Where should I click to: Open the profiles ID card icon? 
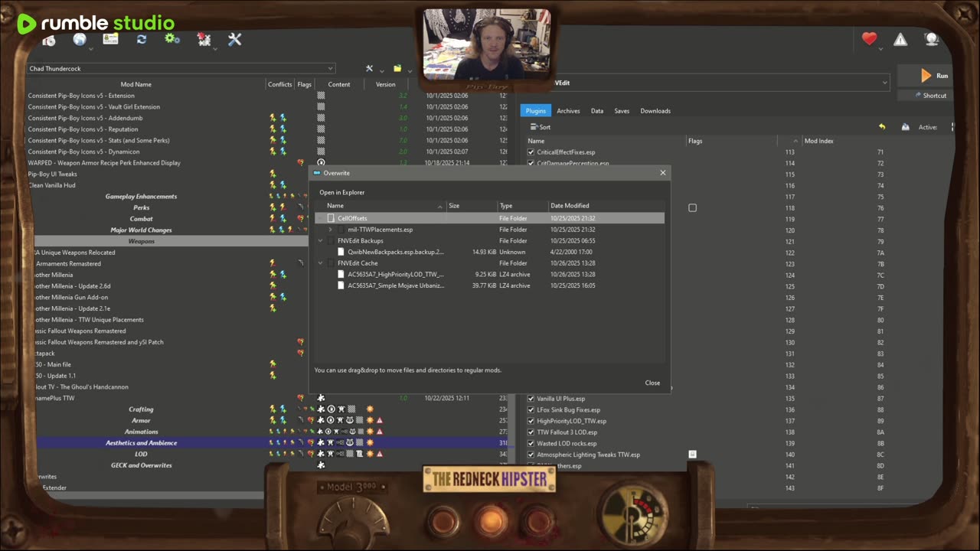[x=111, y=39]
